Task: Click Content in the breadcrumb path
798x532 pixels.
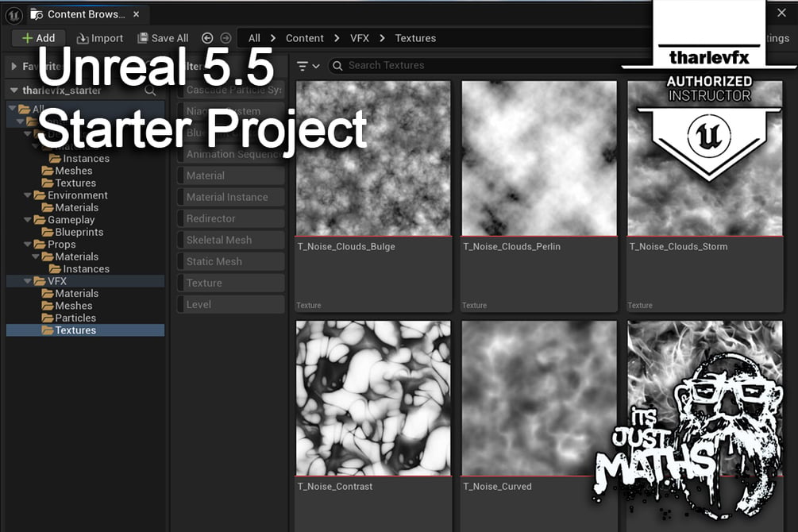Action: 304,38
